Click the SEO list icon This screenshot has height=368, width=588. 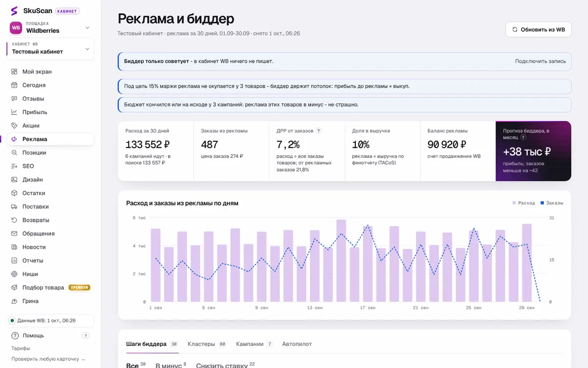pos(14,166)
